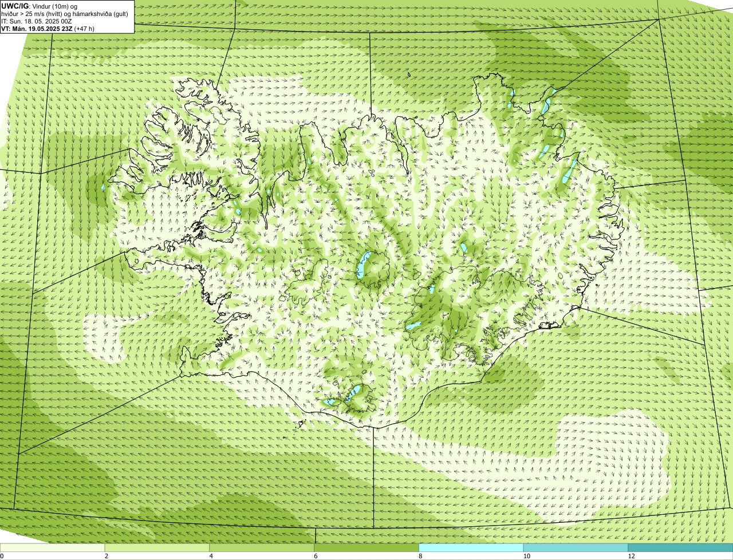
Task: Click the light green 2–4 m/s scale segment
Action: [x=157, y=548]
